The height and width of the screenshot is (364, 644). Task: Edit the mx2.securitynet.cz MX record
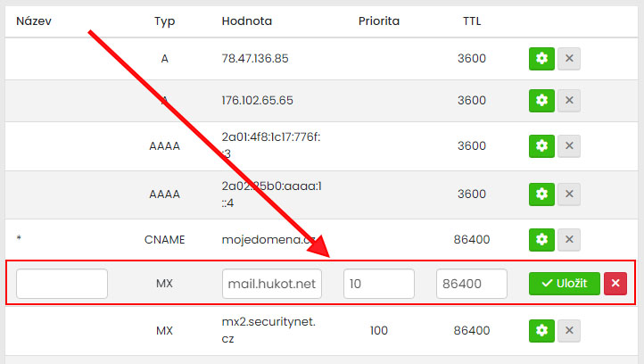click(x=541, y=330)
